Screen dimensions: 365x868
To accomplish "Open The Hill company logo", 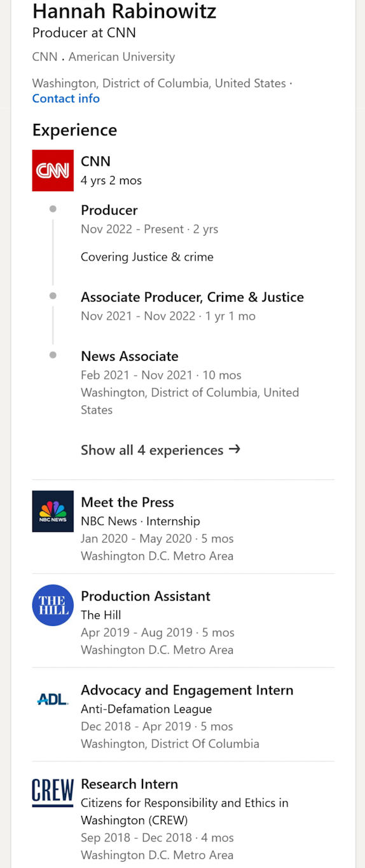I will 53,605.
